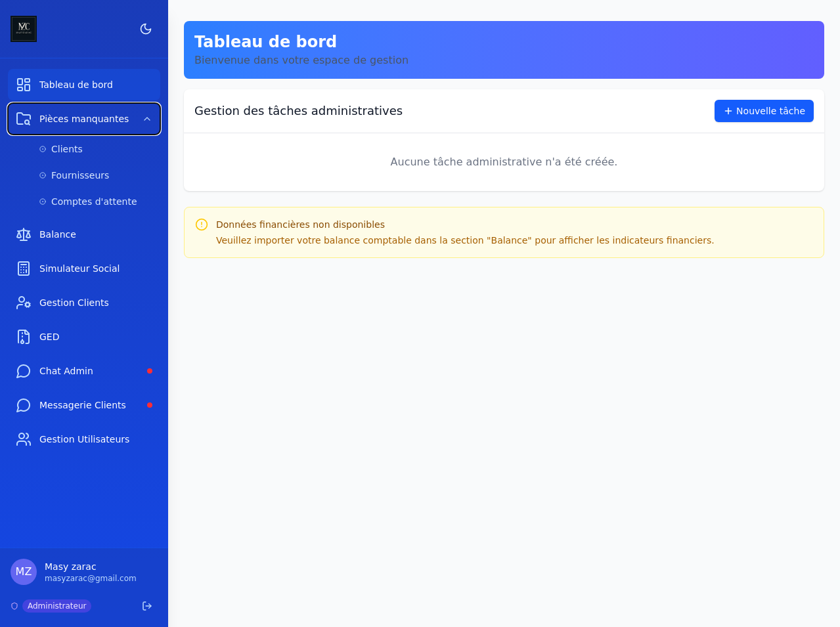Click the MZ avatar circle

(24, 572)
